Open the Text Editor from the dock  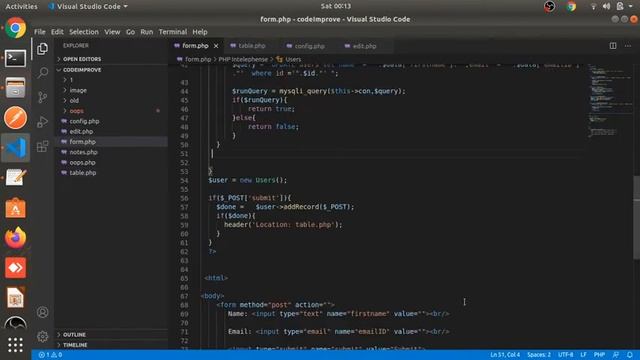pyautogui.click(x=16, y=178)
